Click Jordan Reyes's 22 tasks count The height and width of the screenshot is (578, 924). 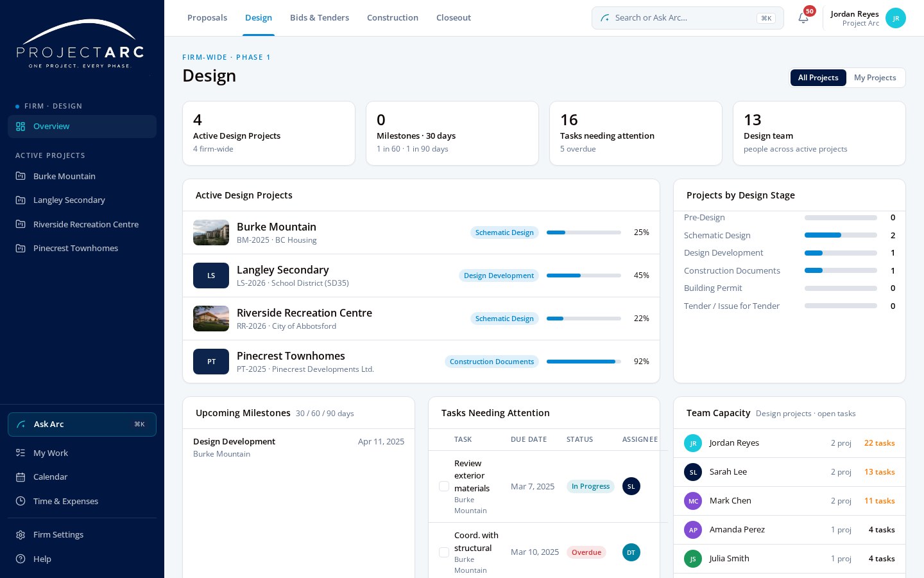879,443
